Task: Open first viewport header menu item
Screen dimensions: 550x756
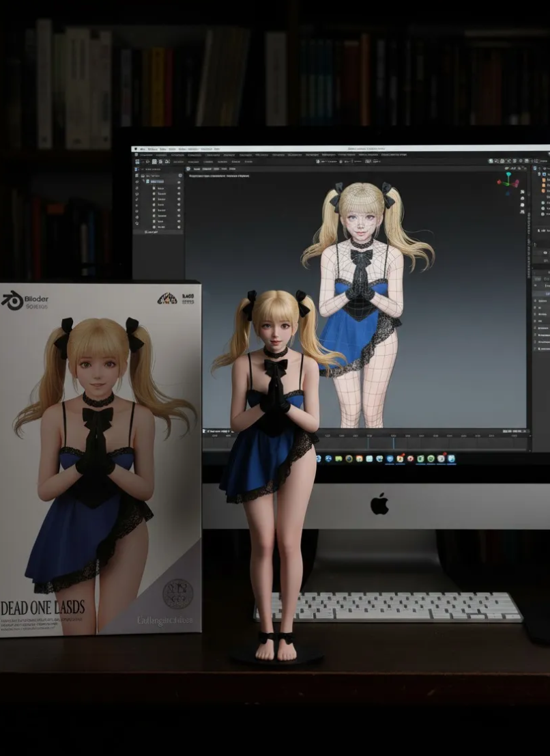Action: pyautogui.click(x=197, y=169)
